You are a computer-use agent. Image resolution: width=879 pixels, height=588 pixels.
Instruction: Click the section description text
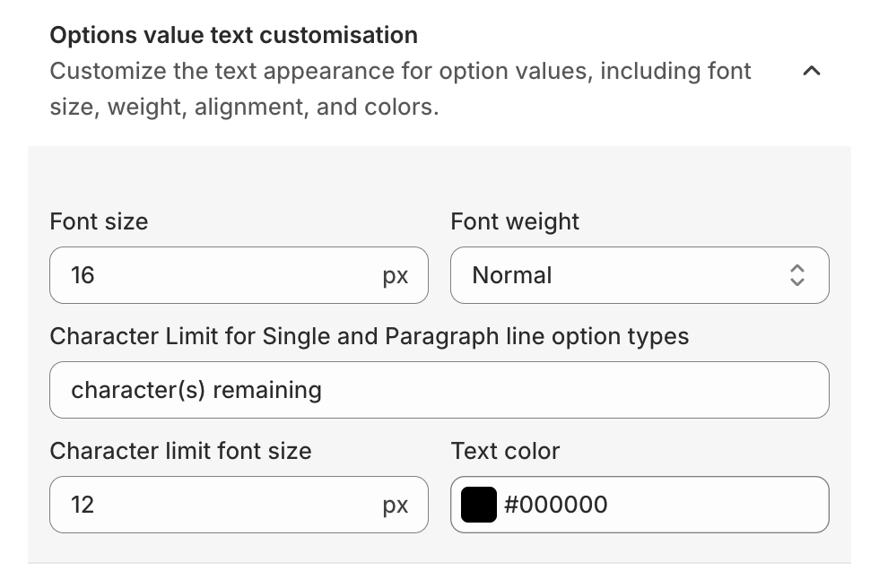pos(400,89)
